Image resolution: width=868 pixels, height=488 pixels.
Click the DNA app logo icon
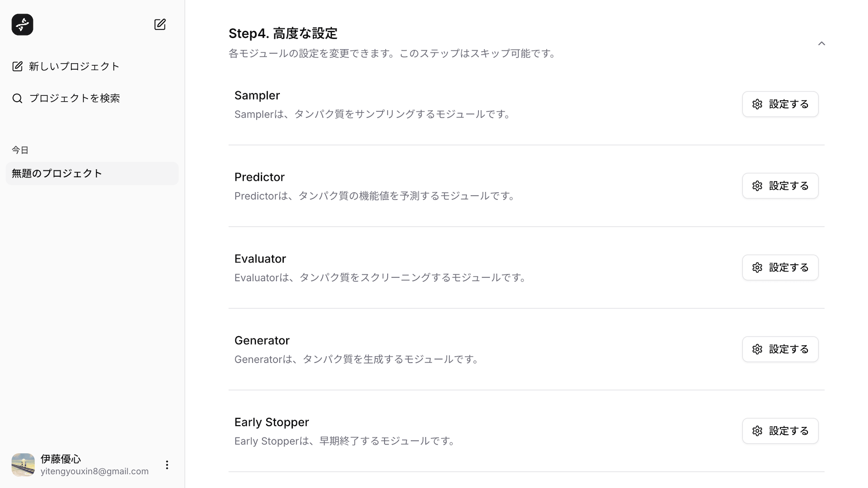[22, 24]
